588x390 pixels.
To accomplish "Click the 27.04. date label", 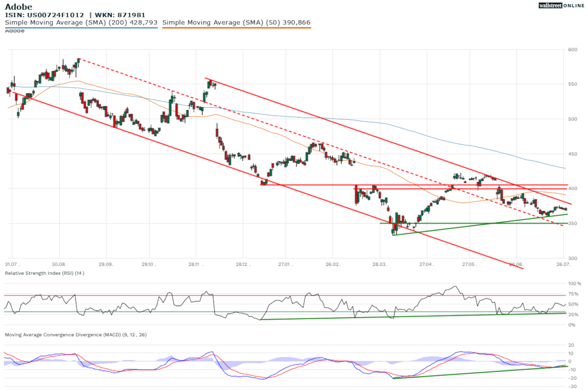I will [x=426, y=265].
